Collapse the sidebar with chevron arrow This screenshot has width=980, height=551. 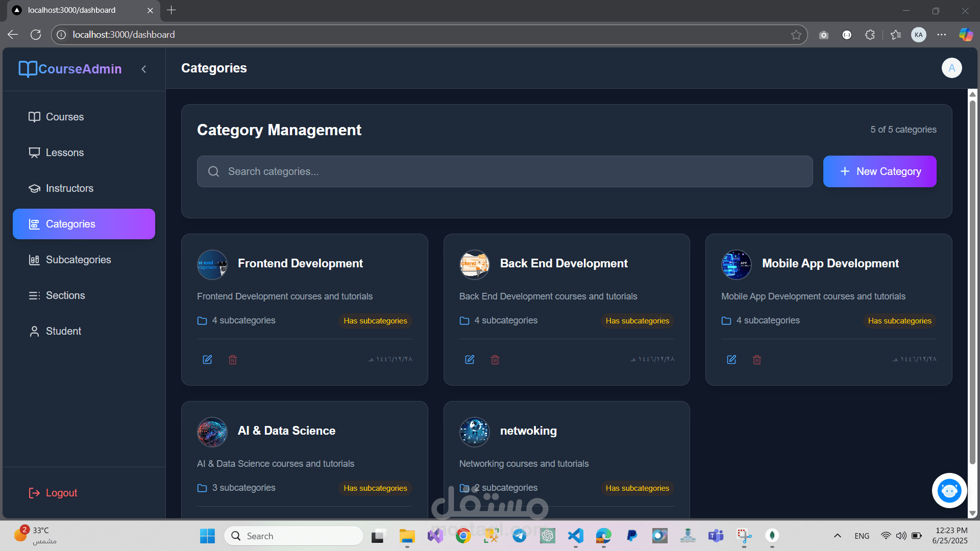click(144, 69)
